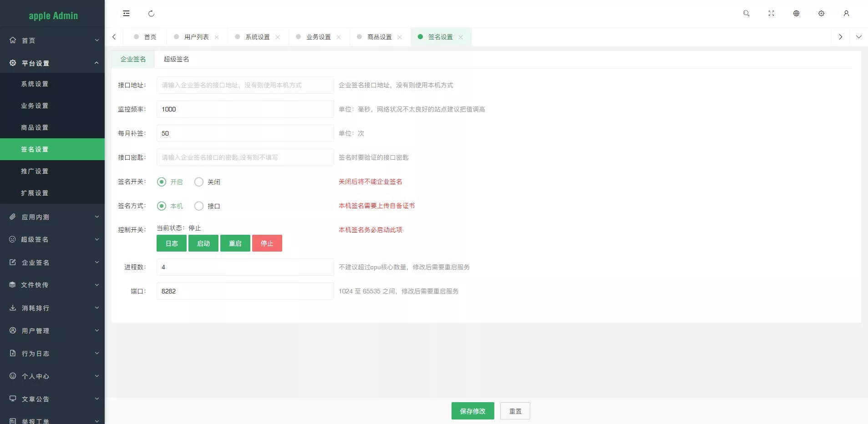Image resolution: width=868 pixels, height=424 pixels.
Task: Open the search magnifier icon
Action: (746, 14)
